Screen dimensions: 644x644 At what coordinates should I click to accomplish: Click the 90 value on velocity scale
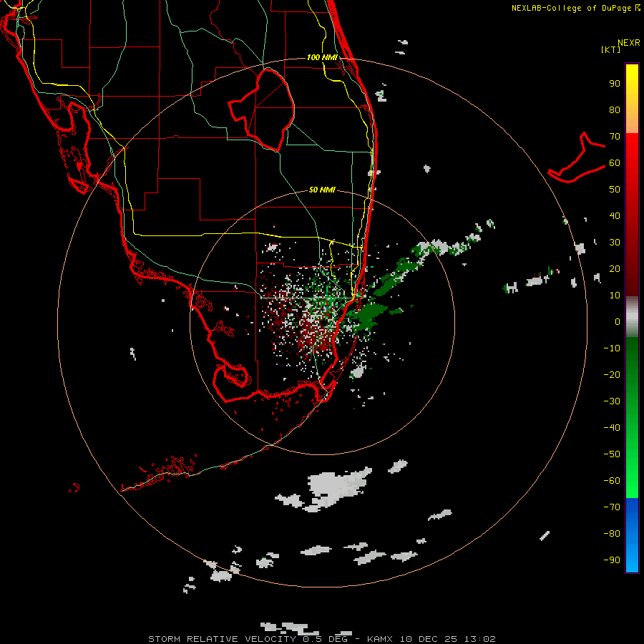click(x=615, y=84)
